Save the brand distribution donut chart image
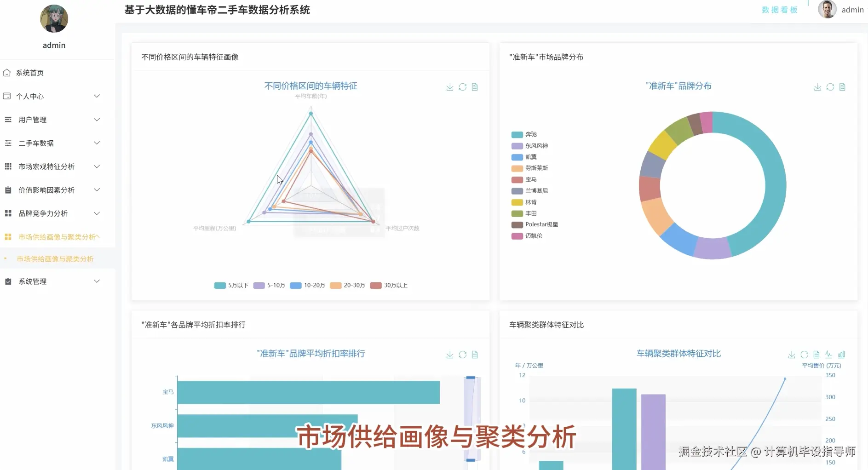The height and width of the screenshot is (470, 868). [x=817, y=87]
